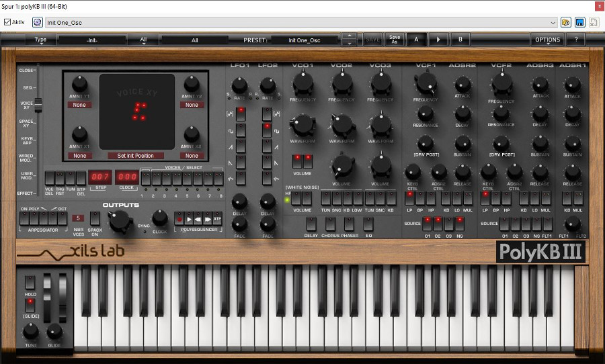Toggle the EQ effect button
The height and width of the screenshot is (364, 605).
point(368,224)
